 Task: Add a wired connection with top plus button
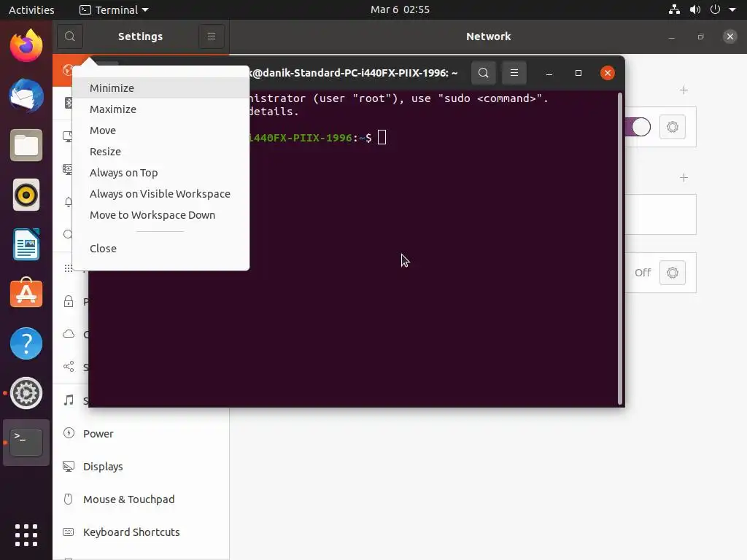click(x=684, y=90)
